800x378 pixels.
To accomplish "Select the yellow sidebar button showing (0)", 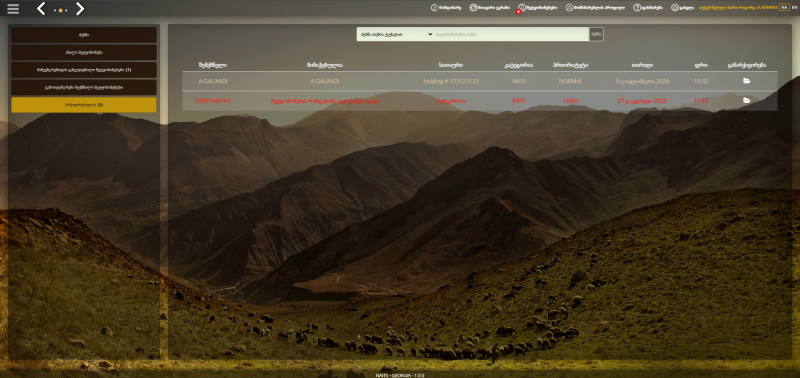I will click(x=84, y=105).
